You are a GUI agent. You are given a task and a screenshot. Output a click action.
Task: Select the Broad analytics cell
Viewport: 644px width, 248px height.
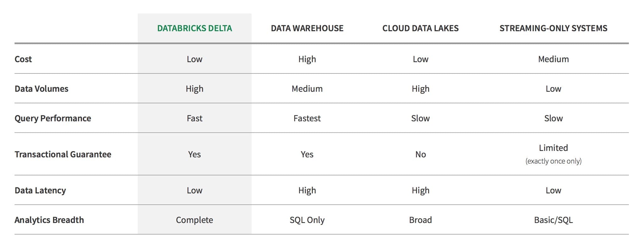pos(420,220)
